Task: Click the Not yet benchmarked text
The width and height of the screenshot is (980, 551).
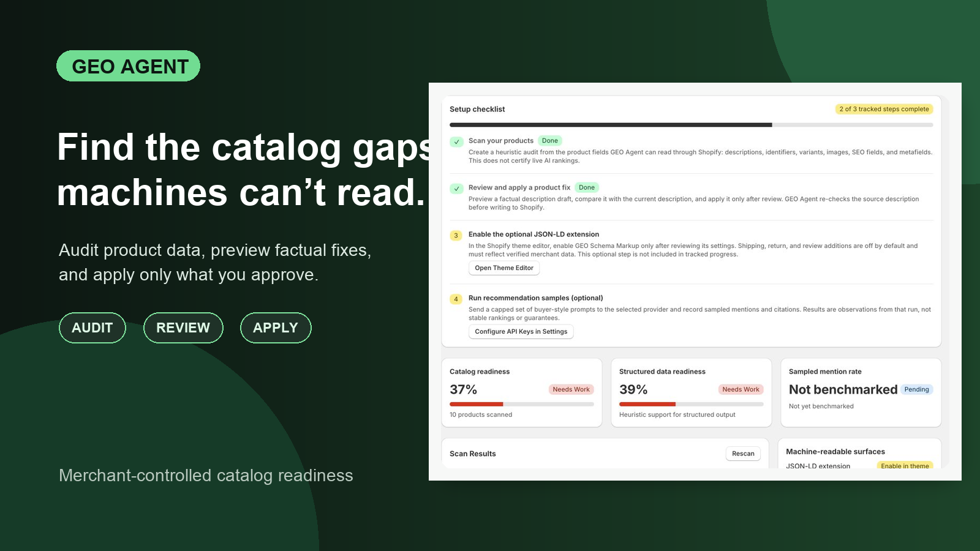Action: pyautogui.click(x=821, y=406)
